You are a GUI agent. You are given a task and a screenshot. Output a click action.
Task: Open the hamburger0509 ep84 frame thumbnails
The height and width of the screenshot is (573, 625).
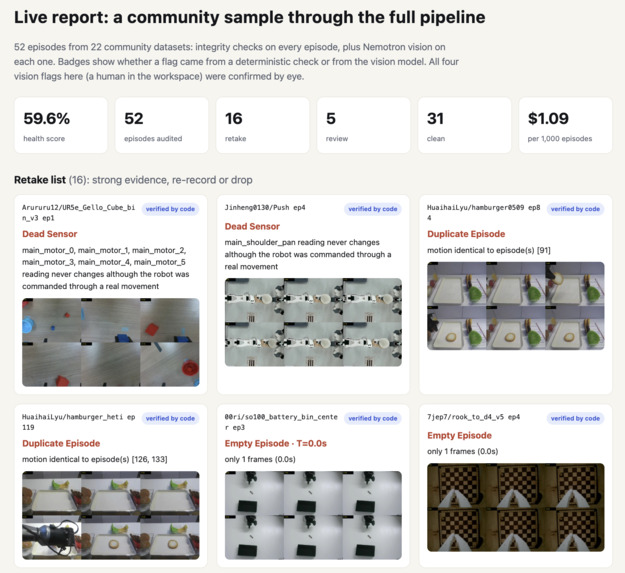tap(516, 306)
